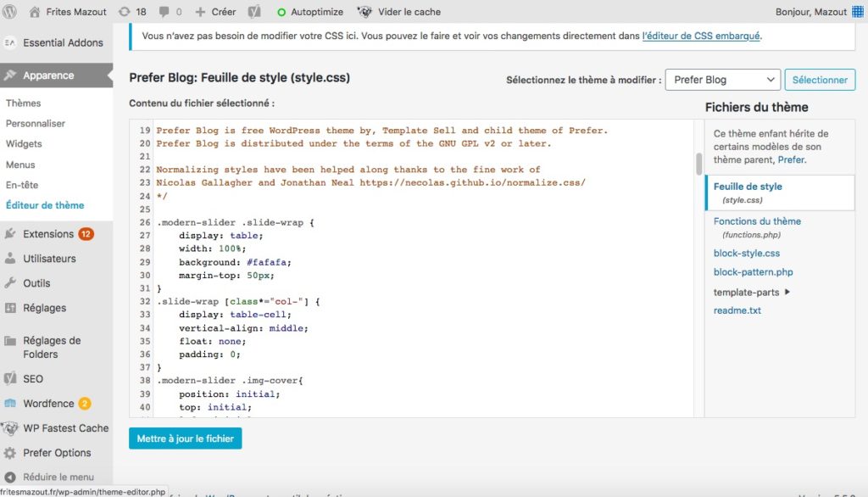The width and height of the screenshot is (868, 497).
Task: Click the Réduire le menu collapse arrow
Action: (10, 477)
